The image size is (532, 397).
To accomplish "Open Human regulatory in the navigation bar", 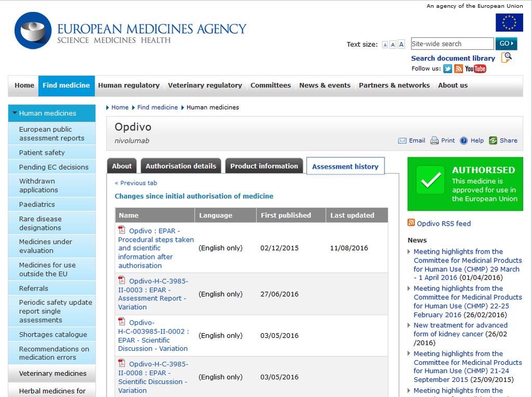I will click(x=129, y=86).
